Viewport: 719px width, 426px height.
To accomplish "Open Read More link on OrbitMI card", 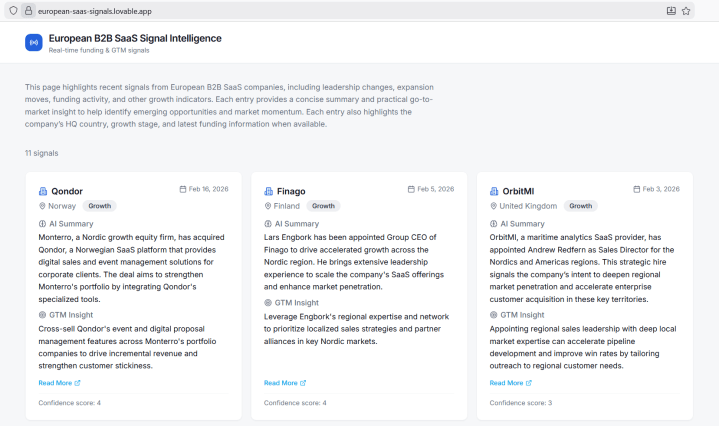I will (510, 383).
